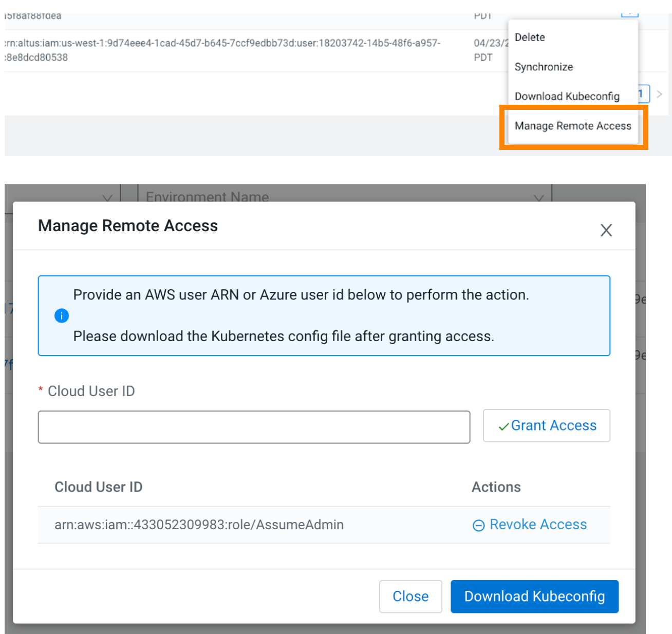Viewport: 672px width, 634px height.
Task: Open dropdown left of Environment Name
Action: click(107, 197)
